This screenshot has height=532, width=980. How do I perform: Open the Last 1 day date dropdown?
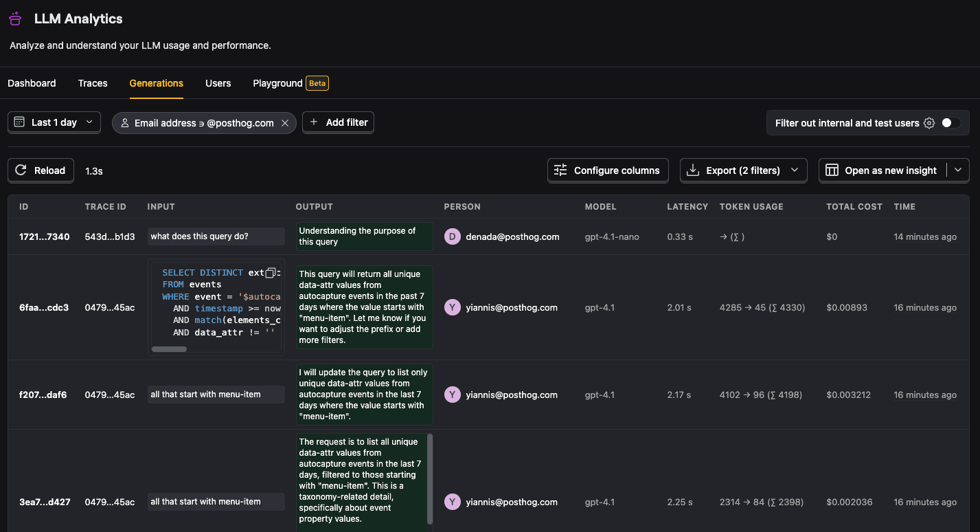click(x=54, y=122)
